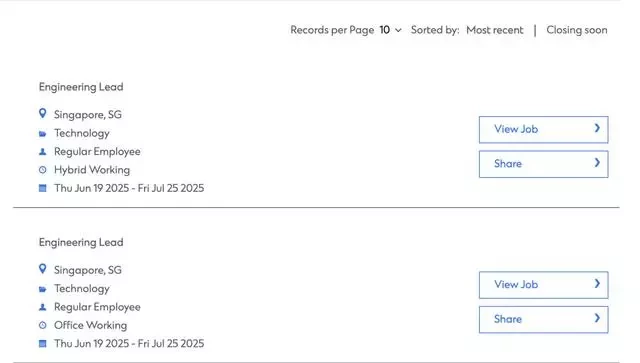Click the clock icon beside Hybrid Working
Viewport: 640px width, 363px height.
pyautogui.click(x=42, y=170)
